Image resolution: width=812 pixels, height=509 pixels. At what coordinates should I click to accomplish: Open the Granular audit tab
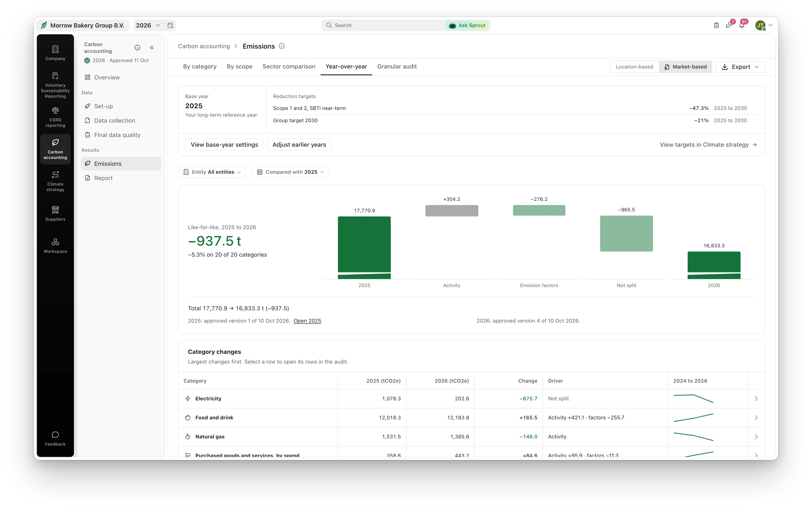397,66
